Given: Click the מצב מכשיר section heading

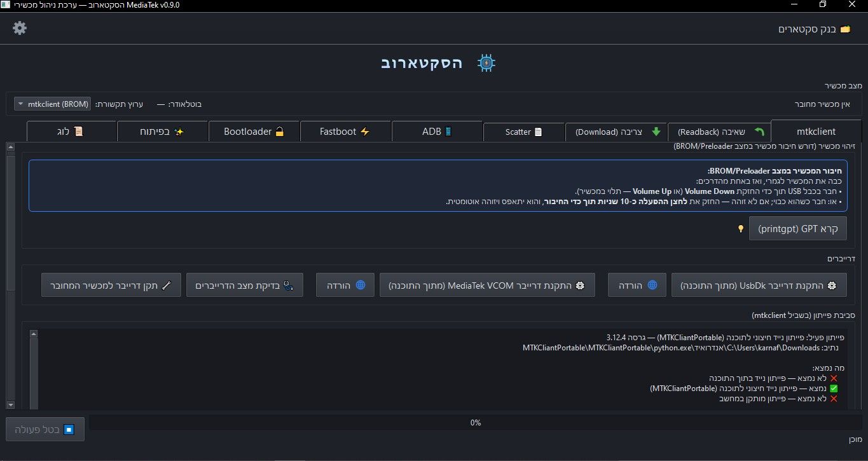Looking at the screenshot, I should click(843, 85).
